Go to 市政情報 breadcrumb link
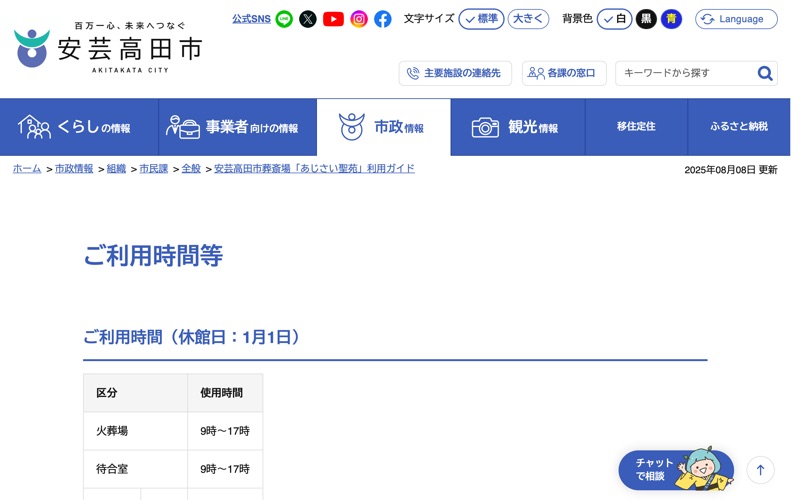This screenshot has width=800, height=500. (74, 168)
